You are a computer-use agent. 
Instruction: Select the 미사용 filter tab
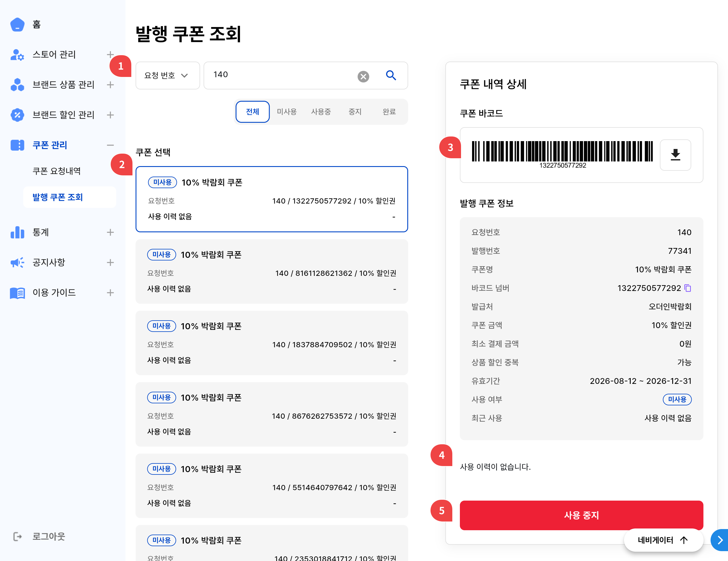pos(287,112)
